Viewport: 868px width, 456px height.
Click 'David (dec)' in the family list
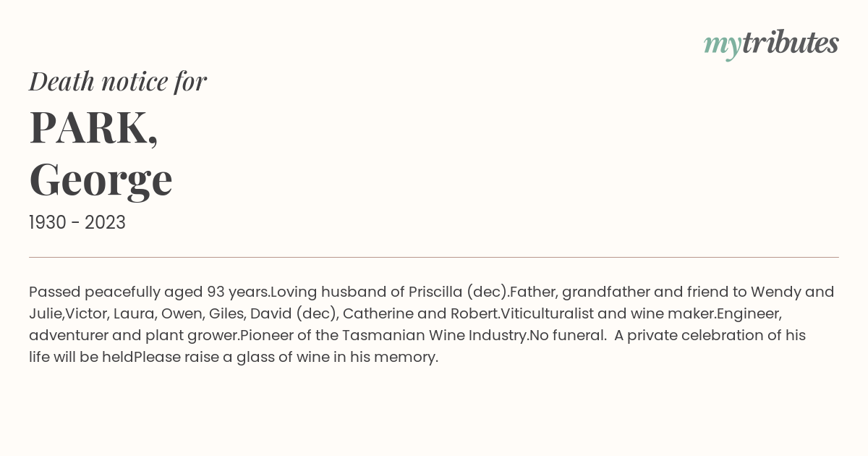pyautogui.click(x=292, y=314)
